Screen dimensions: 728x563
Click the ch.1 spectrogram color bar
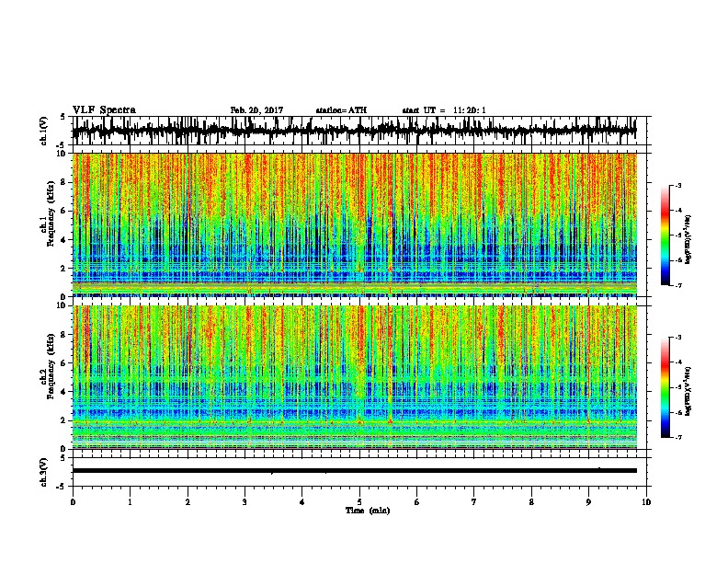665,236
